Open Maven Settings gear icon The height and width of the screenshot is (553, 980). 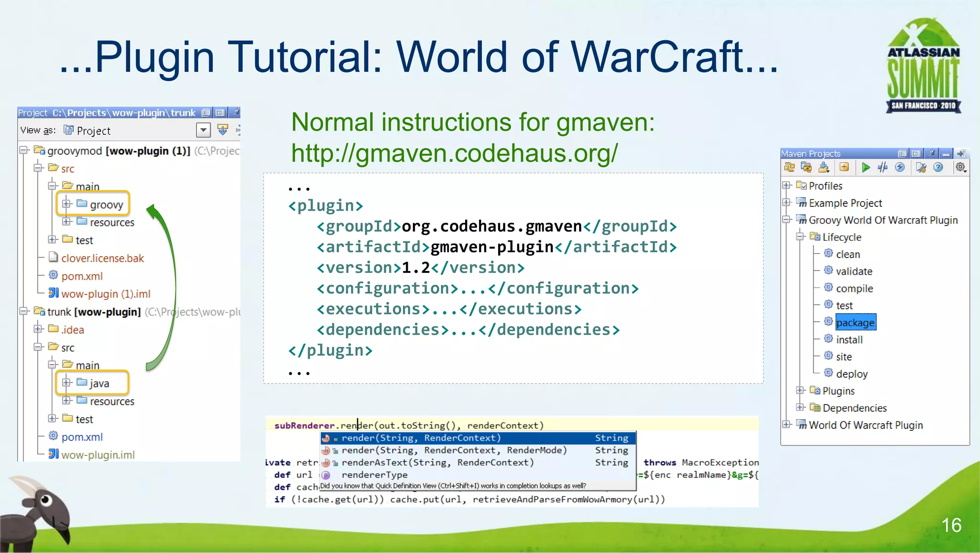[960, 168]
